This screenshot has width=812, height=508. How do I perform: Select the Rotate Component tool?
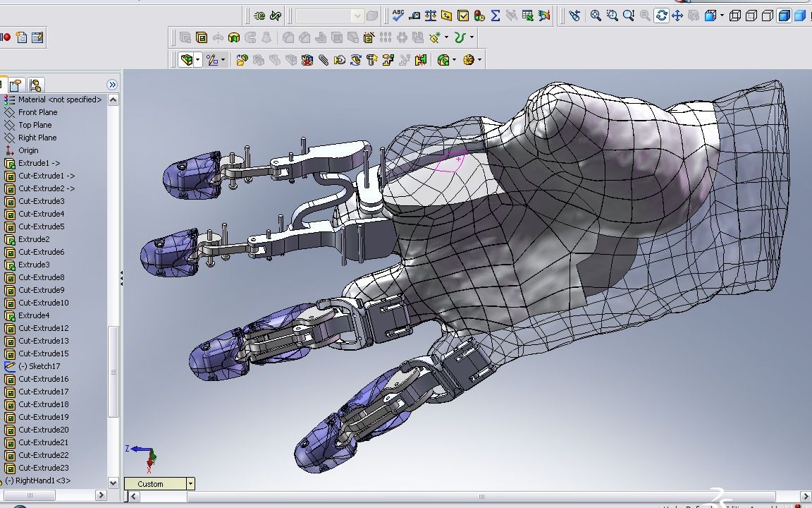[x=355, y=59]
